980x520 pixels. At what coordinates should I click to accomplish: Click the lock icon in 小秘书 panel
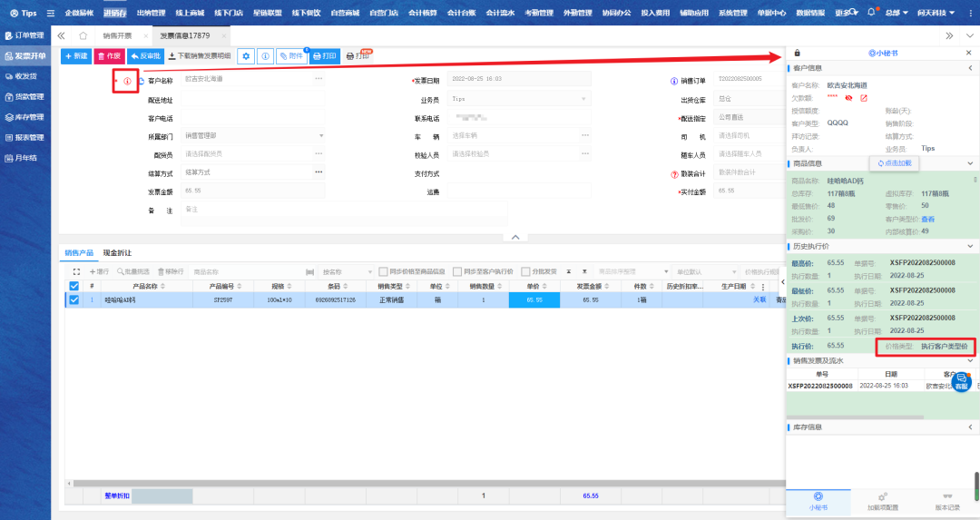[x=798, y=54]
